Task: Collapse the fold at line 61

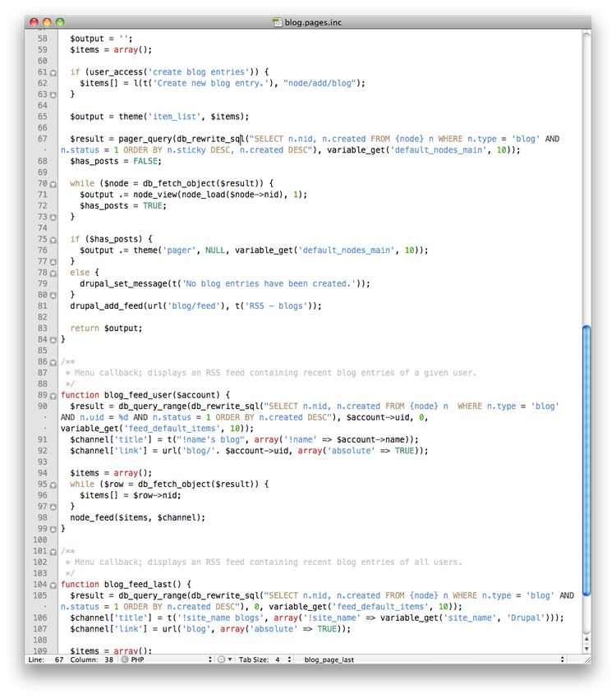Action: tap(53, 73)
